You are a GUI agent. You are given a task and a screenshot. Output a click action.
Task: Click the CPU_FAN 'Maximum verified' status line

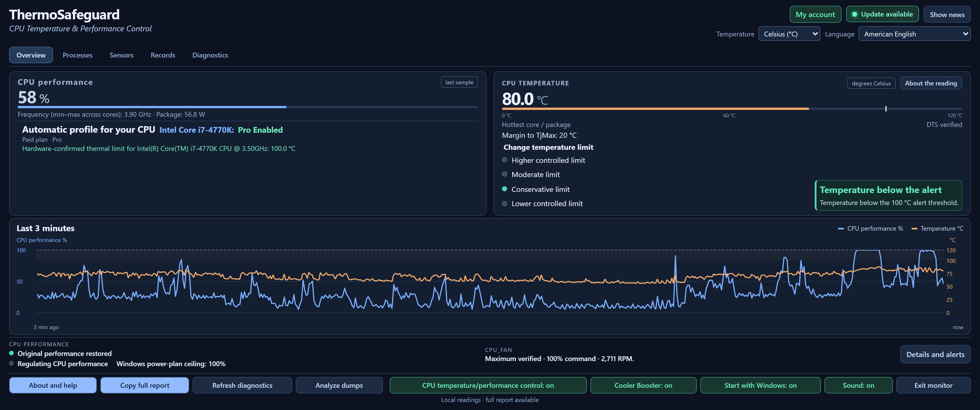tap(559, 358)
